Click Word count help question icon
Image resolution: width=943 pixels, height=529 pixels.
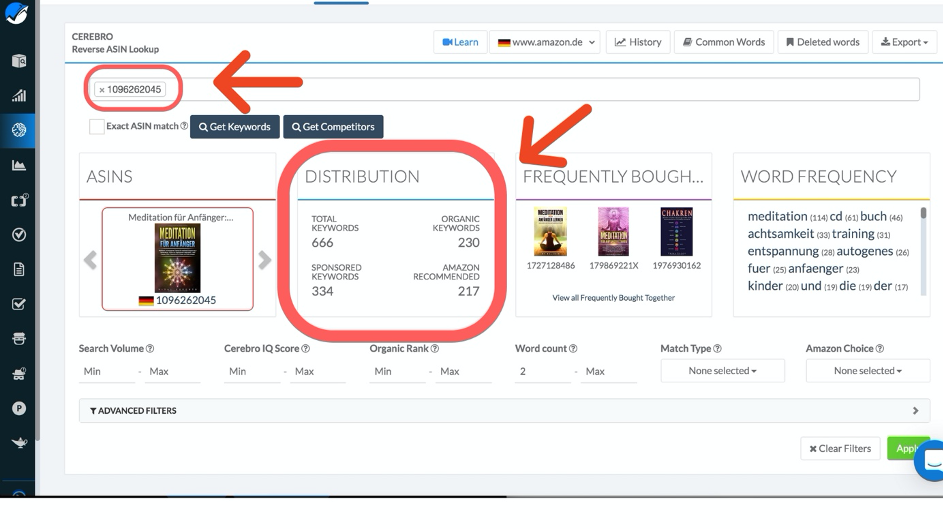coord(573,349)
